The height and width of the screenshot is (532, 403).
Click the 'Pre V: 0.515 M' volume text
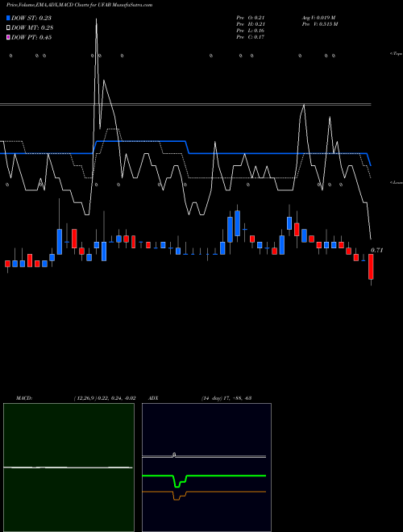click(320, 24)
